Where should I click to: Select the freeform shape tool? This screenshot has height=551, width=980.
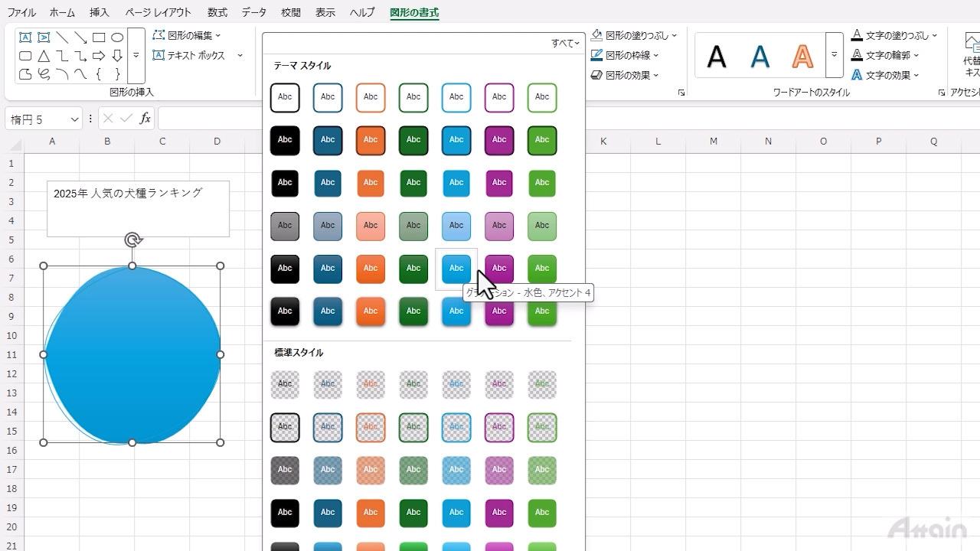point(25,74)
